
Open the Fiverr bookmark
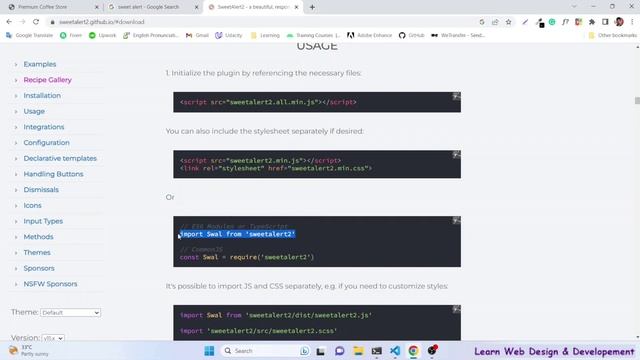point(71,36)
